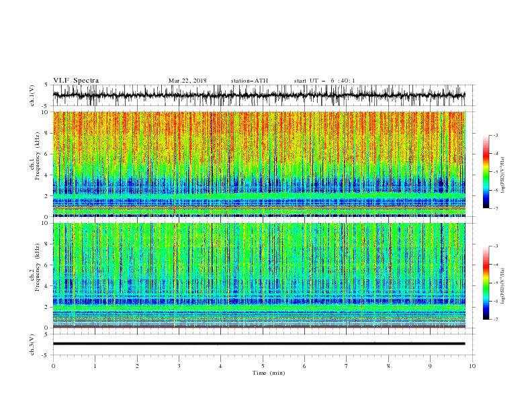The width and height of the screenshot is (532, 411).
Task: Click the time axis tick label 7
Action: tap(347, 366)
